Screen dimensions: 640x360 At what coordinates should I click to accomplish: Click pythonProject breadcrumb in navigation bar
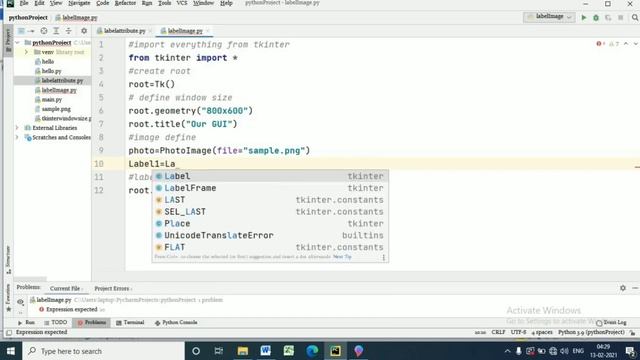(28, 18)
